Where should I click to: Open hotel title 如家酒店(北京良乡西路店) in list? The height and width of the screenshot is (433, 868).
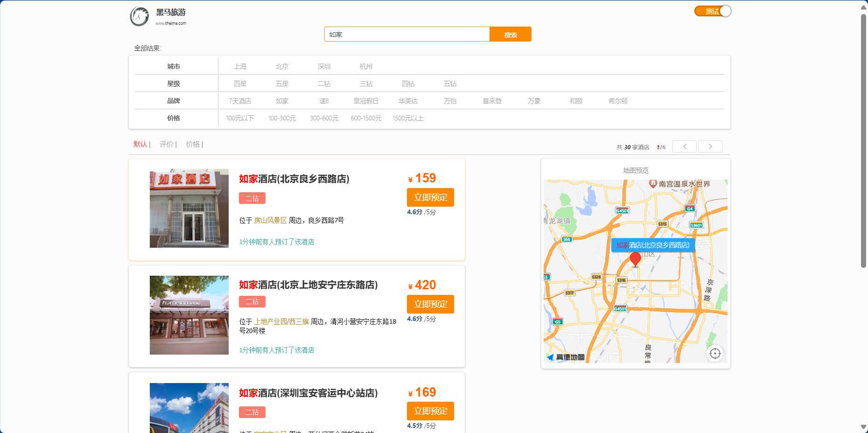(294, 179)
